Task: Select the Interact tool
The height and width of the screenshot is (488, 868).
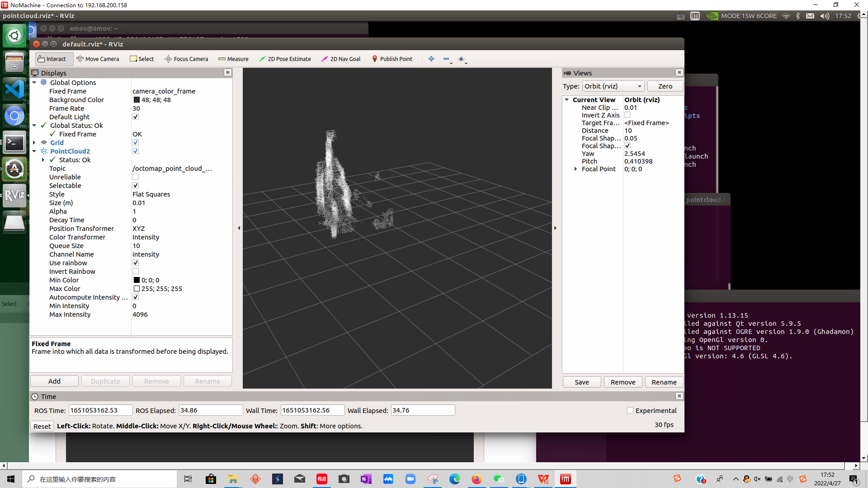Action: (52, 59)
